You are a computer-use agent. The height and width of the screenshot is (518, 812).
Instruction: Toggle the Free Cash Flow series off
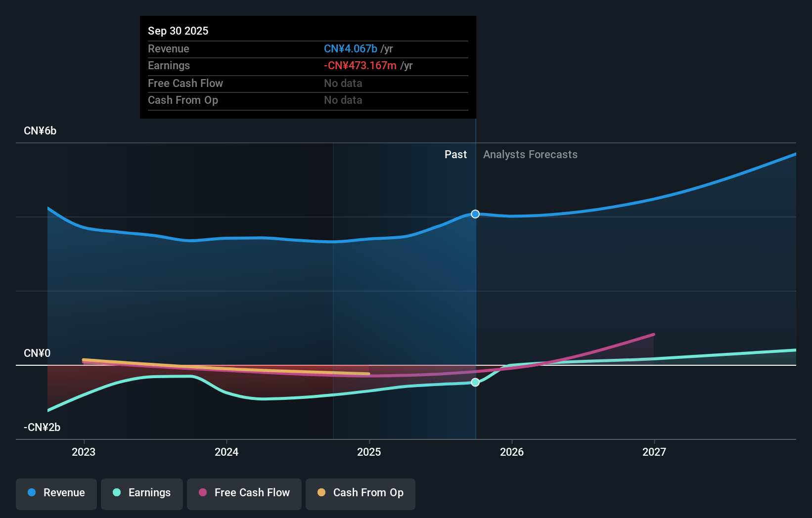coord(244,494)
